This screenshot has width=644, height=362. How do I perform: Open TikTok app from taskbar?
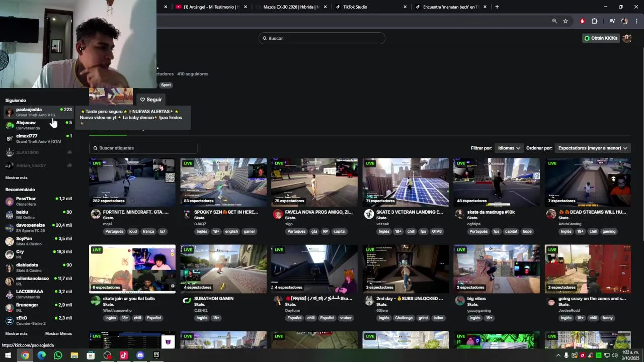pyautogui.click(x=124, y=355)
